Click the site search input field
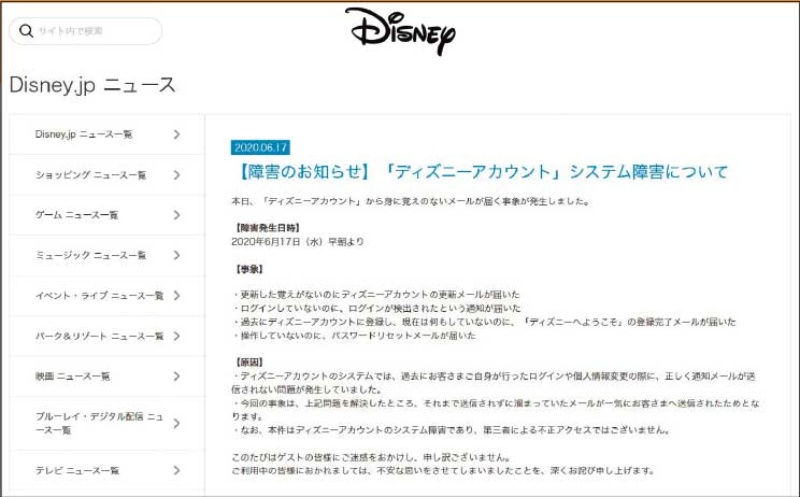Image resolution: width=800 pixels, height=497 pixels. [95, 31]
